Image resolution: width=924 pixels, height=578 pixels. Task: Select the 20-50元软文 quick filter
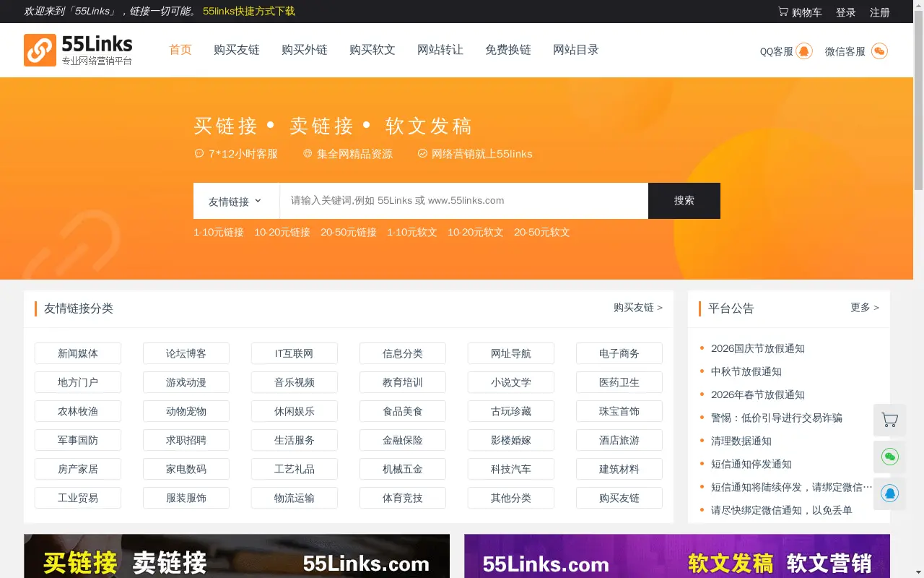(542, 233)
